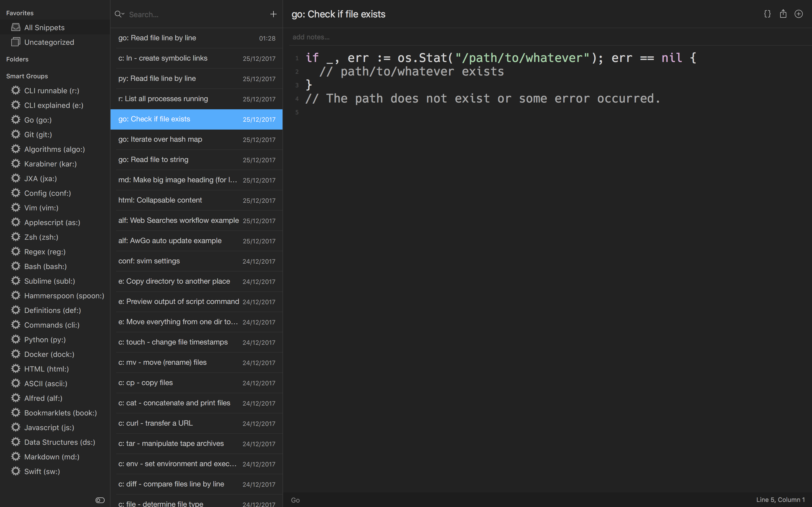
Task: Open the Folders section header
Action: tap(17, 59)
